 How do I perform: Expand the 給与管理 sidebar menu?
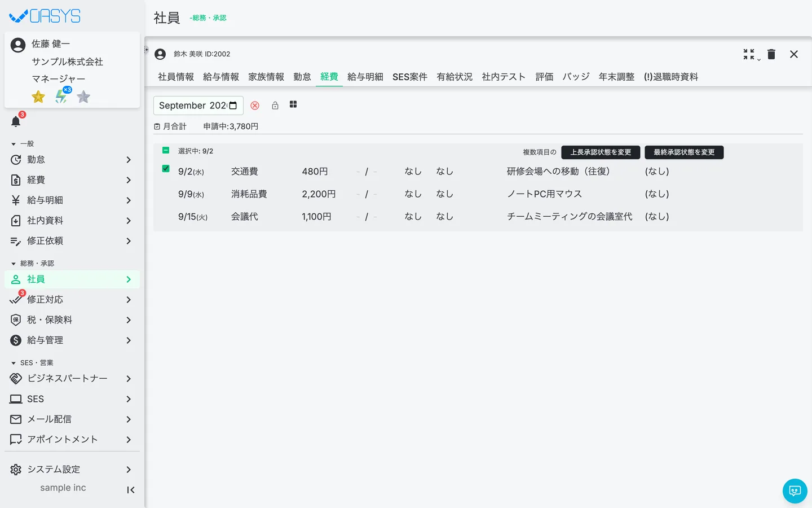point(72,340)
